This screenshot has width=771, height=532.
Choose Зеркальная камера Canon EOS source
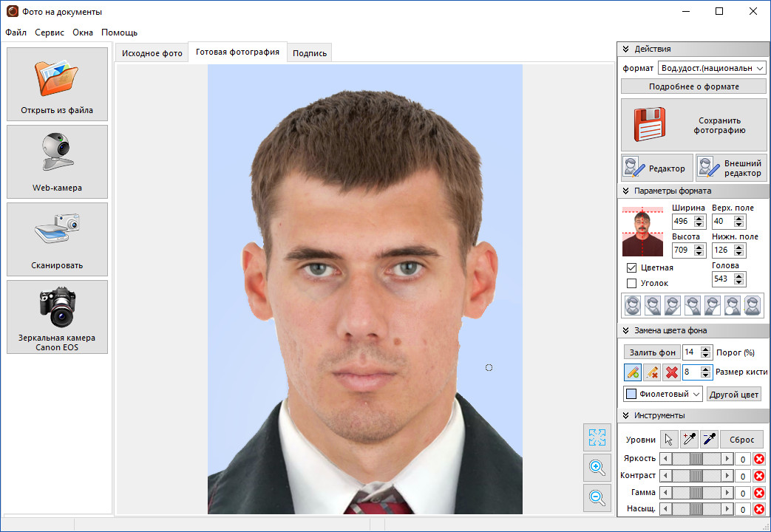[x=57, y=317]
